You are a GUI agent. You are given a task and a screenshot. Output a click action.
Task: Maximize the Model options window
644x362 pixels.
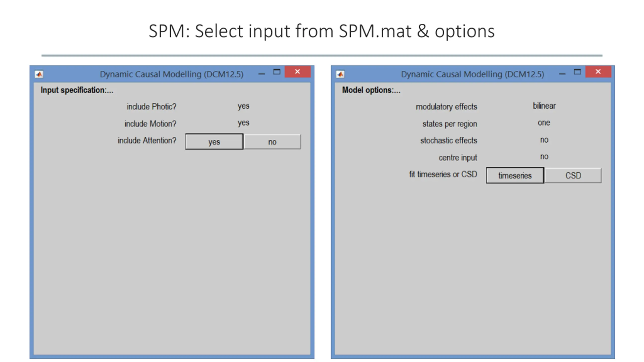tap(578, 72)
